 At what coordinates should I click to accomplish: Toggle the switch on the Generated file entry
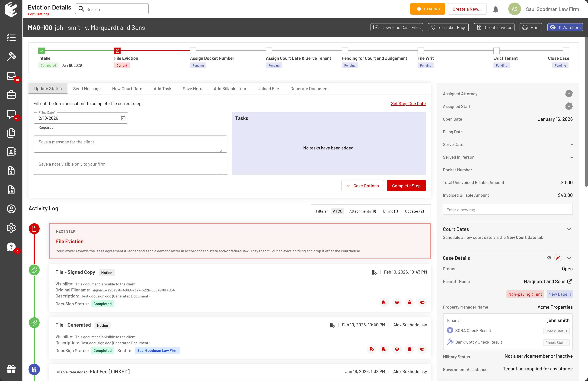(422, 349)
